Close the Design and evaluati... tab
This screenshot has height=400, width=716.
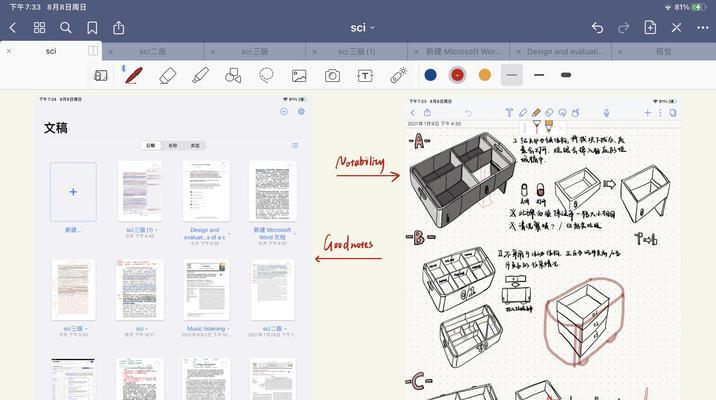pos(518,52)
